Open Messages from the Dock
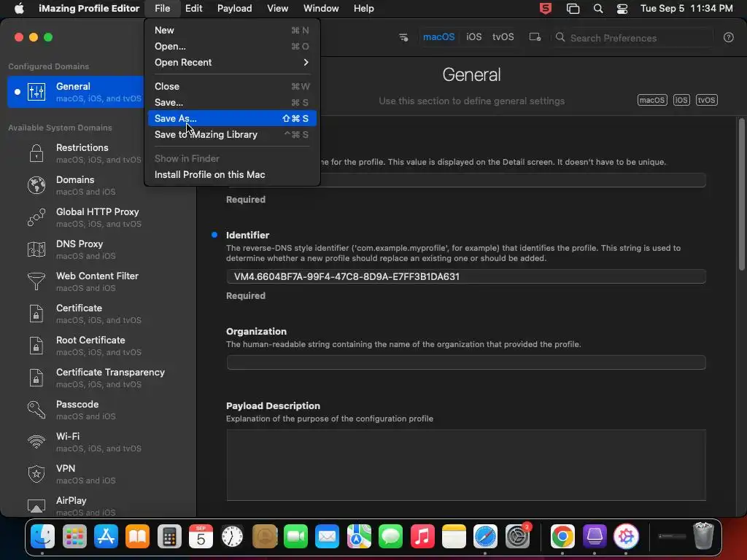Image resolution: width=747 pixels, height=560 pixels. coord(390,537)
